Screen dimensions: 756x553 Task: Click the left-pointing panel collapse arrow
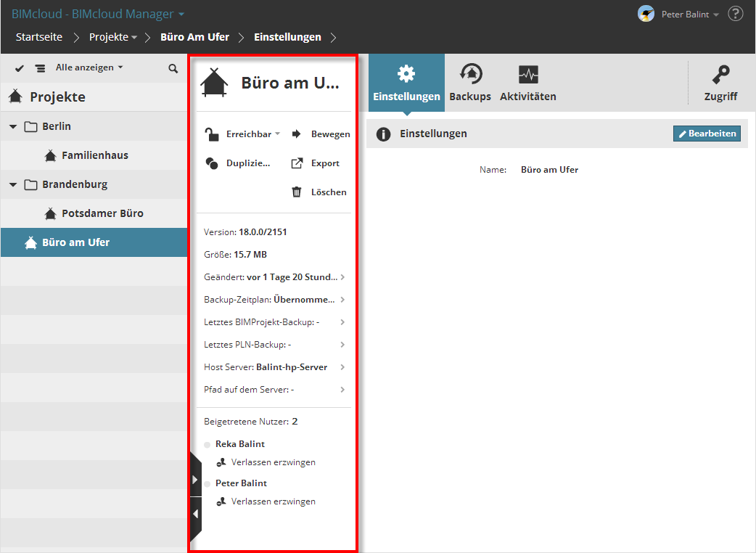click(x=194, y=514)
